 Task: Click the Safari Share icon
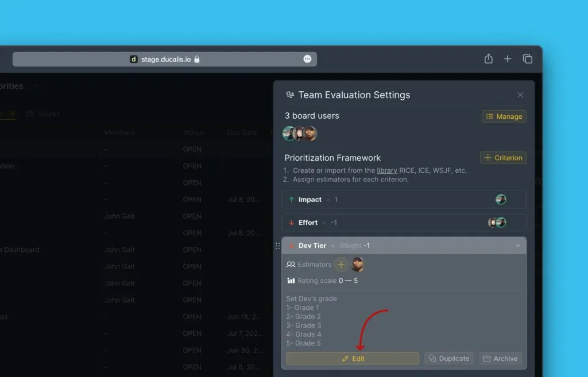pos(488,59)
